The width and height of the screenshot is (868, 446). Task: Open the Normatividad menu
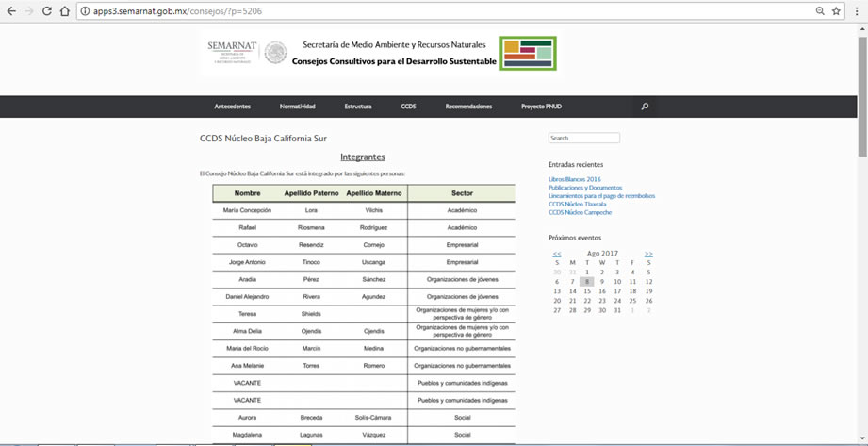[298, 107]
